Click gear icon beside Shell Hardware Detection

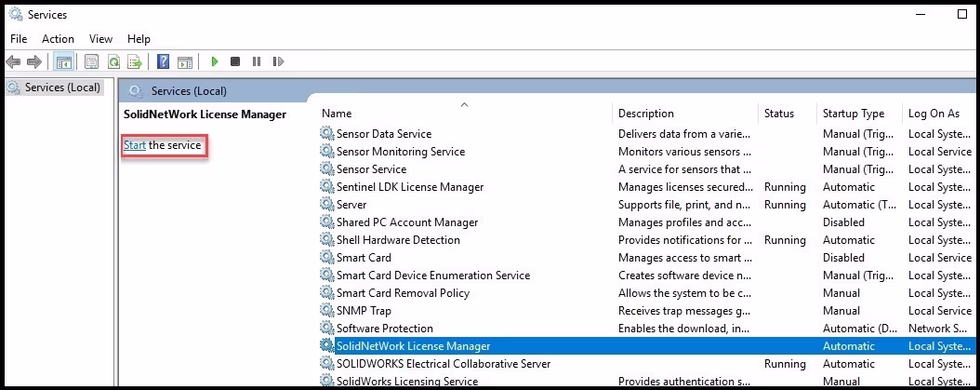pos(327,240)
